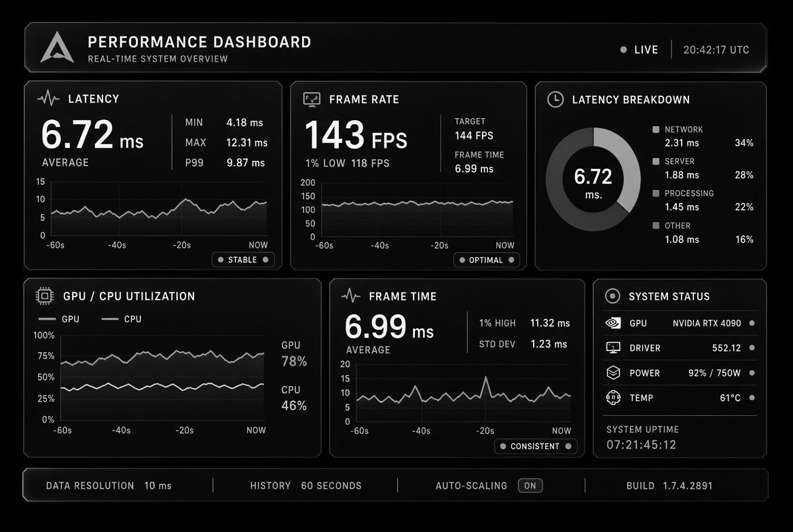Click the system uptime 07:21:45:12

642,444
